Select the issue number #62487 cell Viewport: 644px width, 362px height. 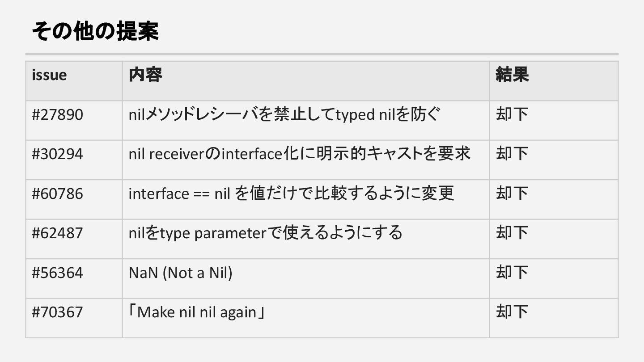(x=57, y=233)
